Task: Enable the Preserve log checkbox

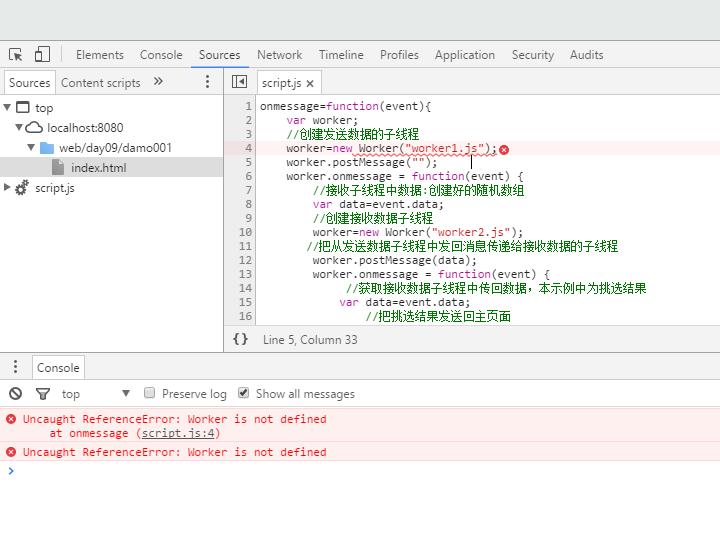Action: coord(149,393)
